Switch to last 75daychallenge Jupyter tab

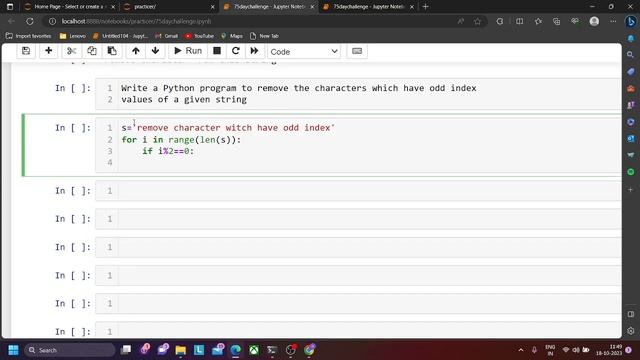[x=369, y=7]
